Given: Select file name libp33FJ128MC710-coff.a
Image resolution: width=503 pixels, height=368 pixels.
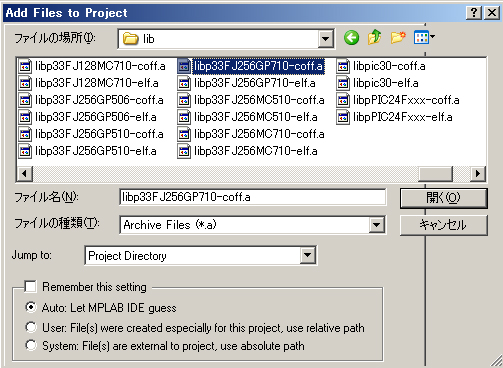Looking at the screenshot, I should (100, 66).
